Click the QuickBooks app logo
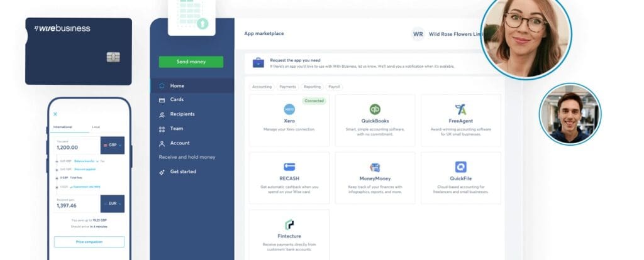 point(375,109)
